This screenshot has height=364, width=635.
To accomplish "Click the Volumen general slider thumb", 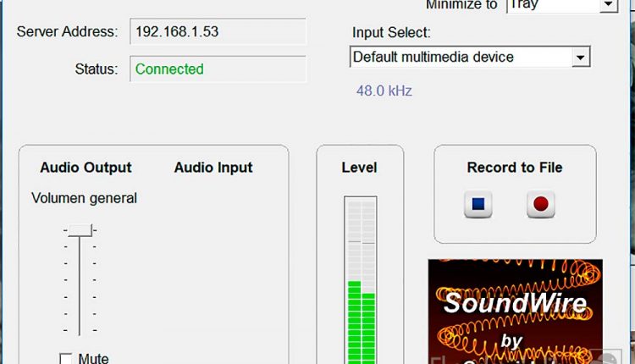I will (80, 229).
